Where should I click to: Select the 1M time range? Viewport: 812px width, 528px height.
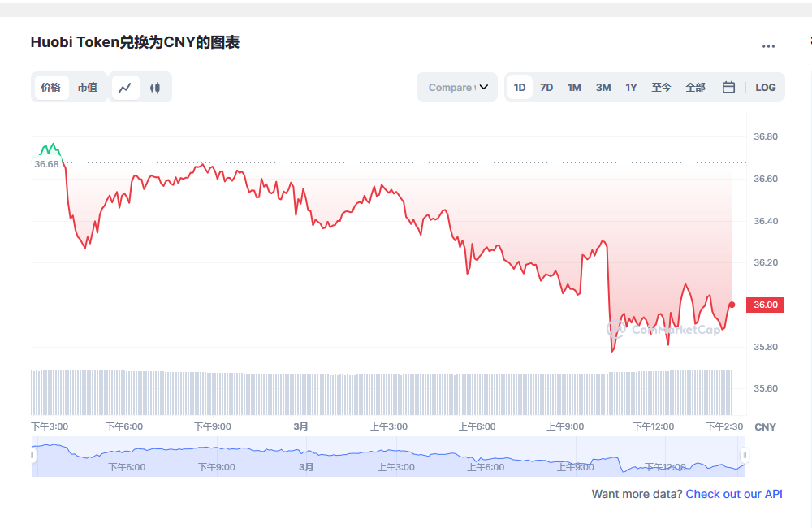[574, 87]
